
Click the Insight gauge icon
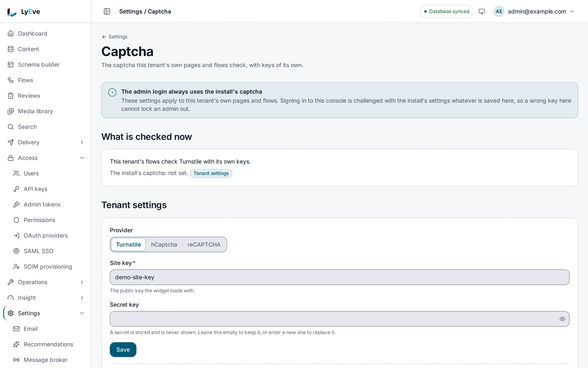tap(10, 298)
